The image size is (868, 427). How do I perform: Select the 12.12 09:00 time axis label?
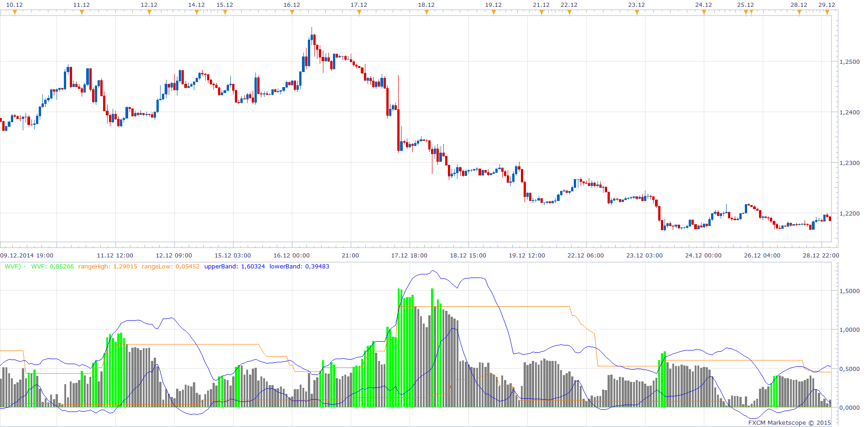coord(174,256)
